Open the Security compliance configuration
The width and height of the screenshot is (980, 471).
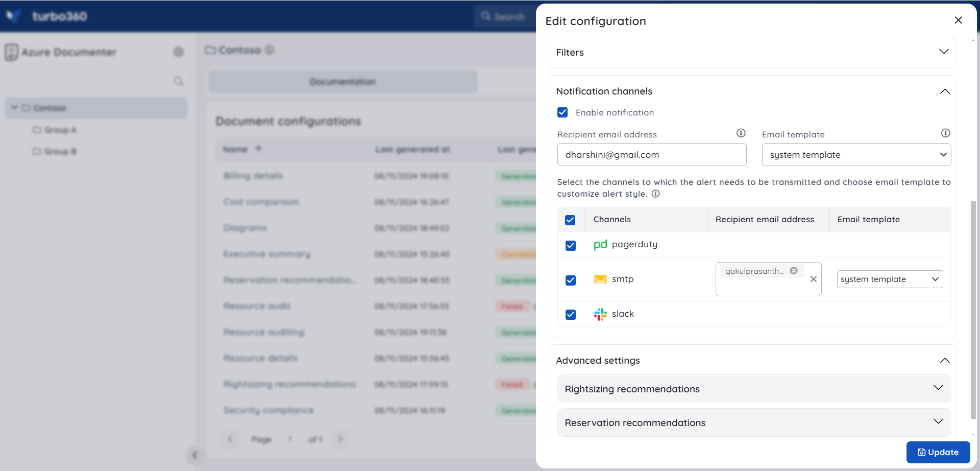coord(268,410)
